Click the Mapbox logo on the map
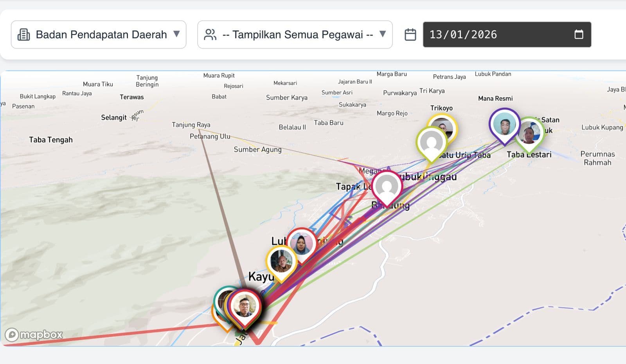The image size is (626, 364). click(34, 335)
